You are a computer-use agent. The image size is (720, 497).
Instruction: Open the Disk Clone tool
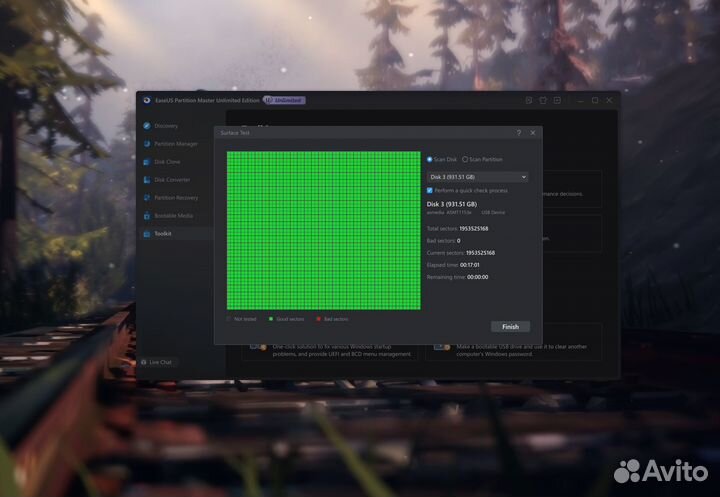point(167,162)
